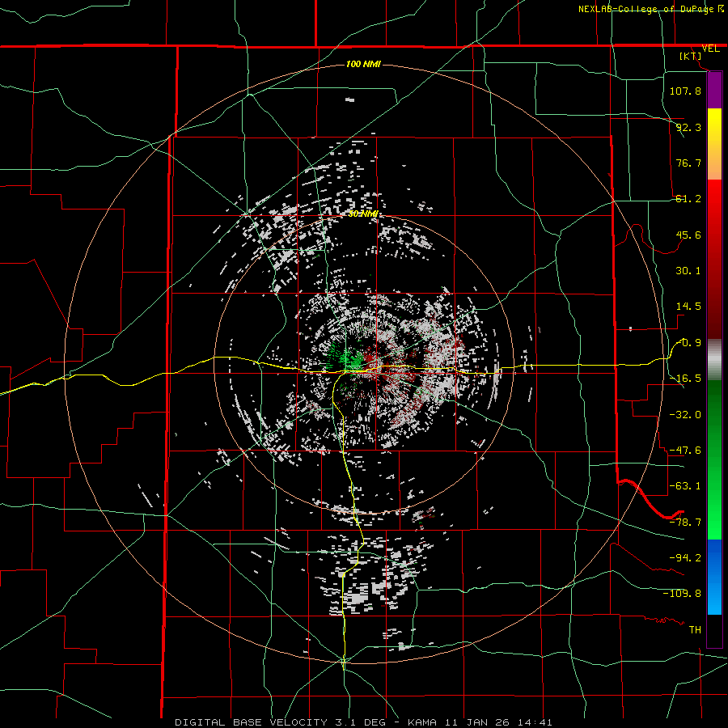728x728 pixels.
Task: Click the [KT] units label
Action: click(x=691, y=56)
